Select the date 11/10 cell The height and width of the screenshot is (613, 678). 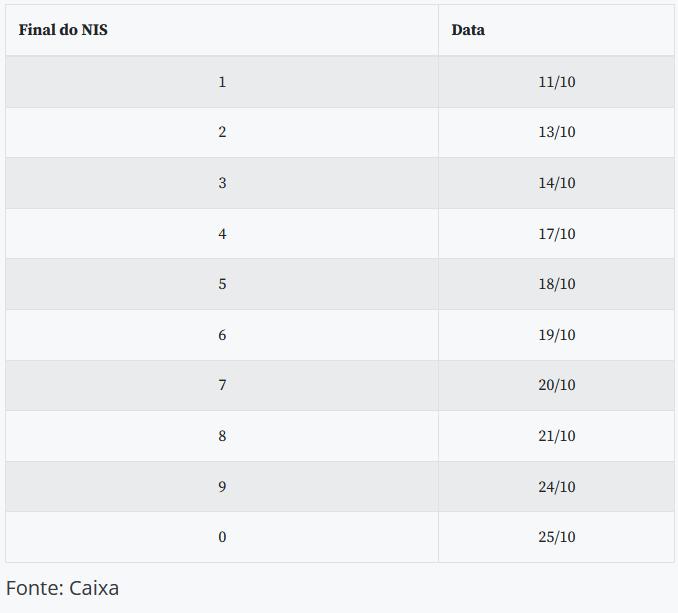[556, 82]
